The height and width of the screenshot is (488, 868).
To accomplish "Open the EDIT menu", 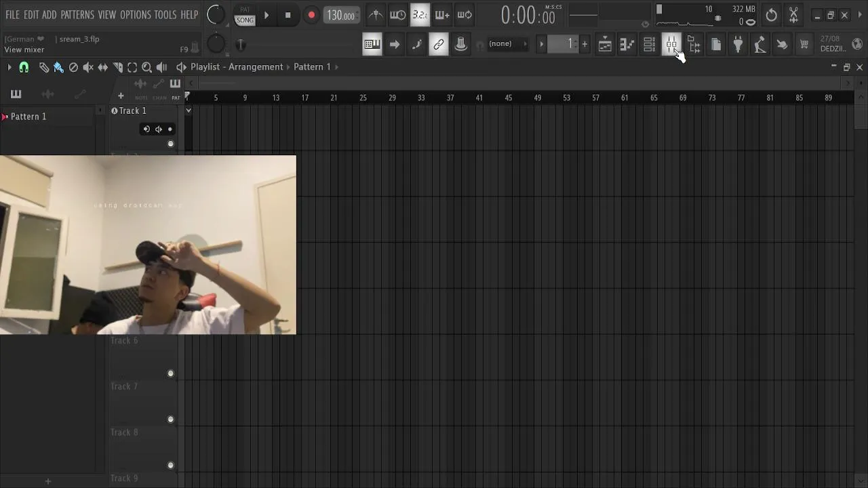I will click(31, 15).
